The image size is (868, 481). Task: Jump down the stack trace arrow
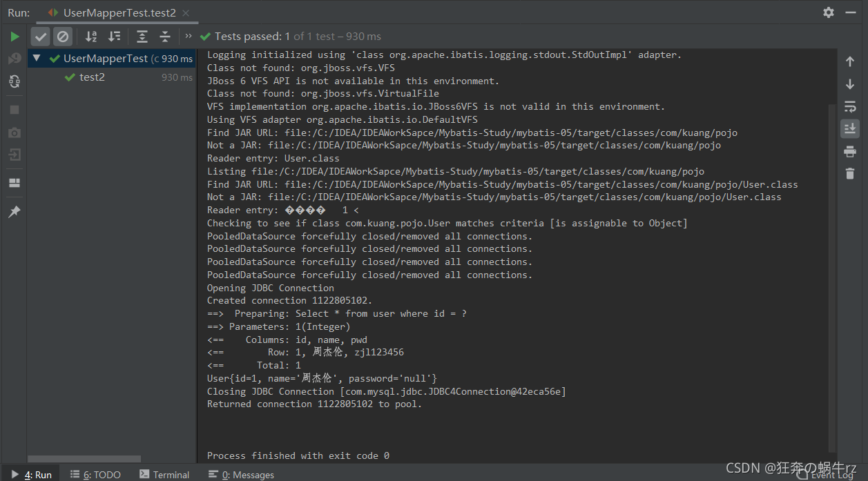(x=850, y=84)
